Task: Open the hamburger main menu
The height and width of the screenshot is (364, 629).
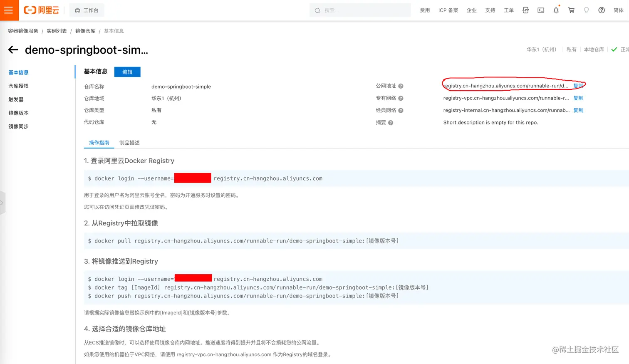Action: (x=9, y=10)
